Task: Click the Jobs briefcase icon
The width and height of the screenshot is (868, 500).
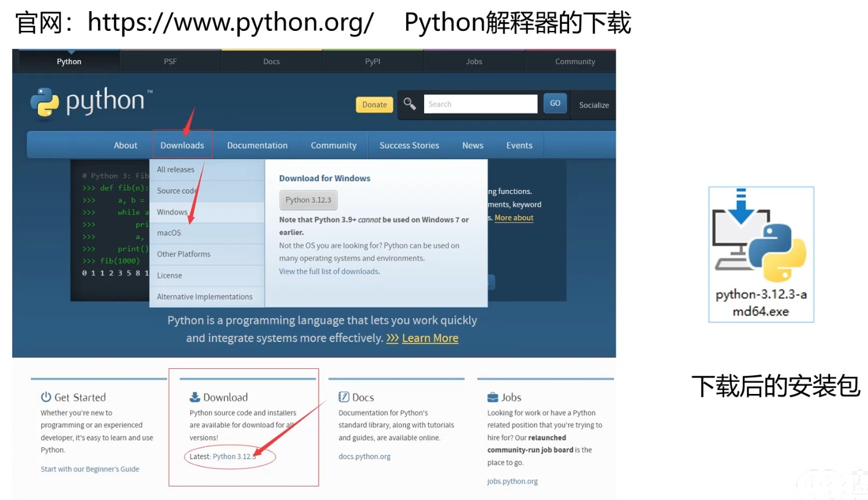Action: pos(493,397)
